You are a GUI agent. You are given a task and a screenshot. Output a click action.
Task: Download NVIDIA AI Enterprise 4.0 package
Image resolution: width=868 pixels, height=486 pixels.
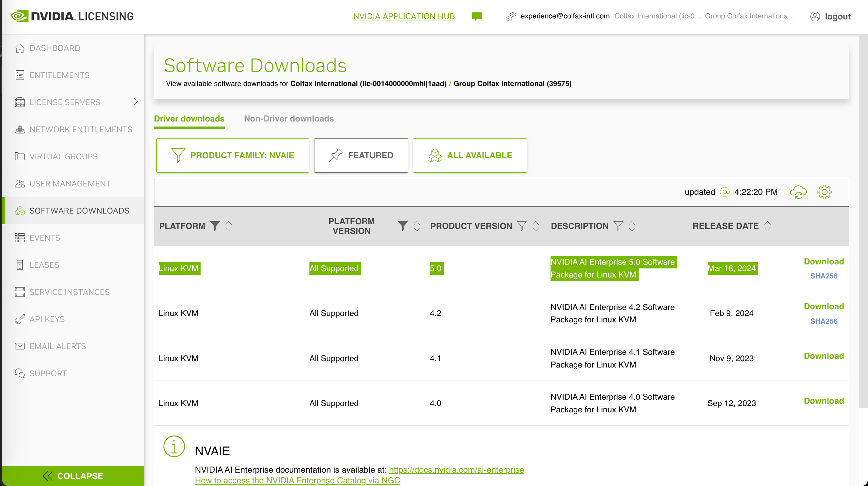pos(824,401)
